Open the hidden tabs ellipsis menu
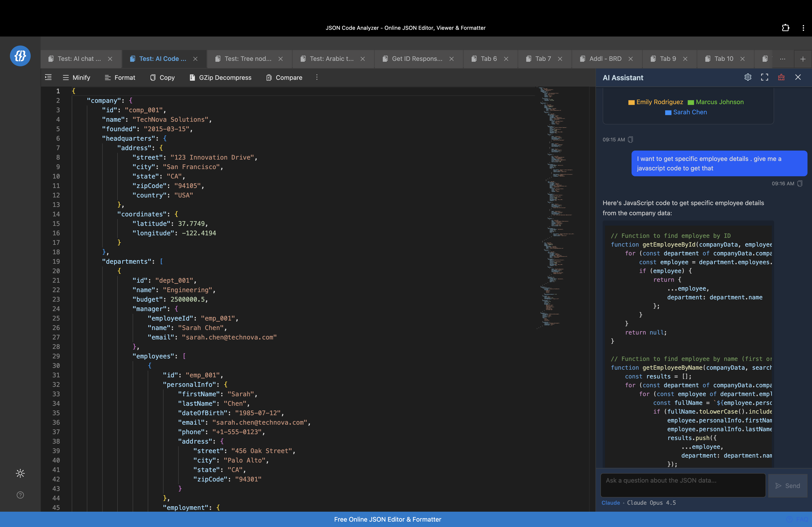812x527 pixels. [783, 59]
